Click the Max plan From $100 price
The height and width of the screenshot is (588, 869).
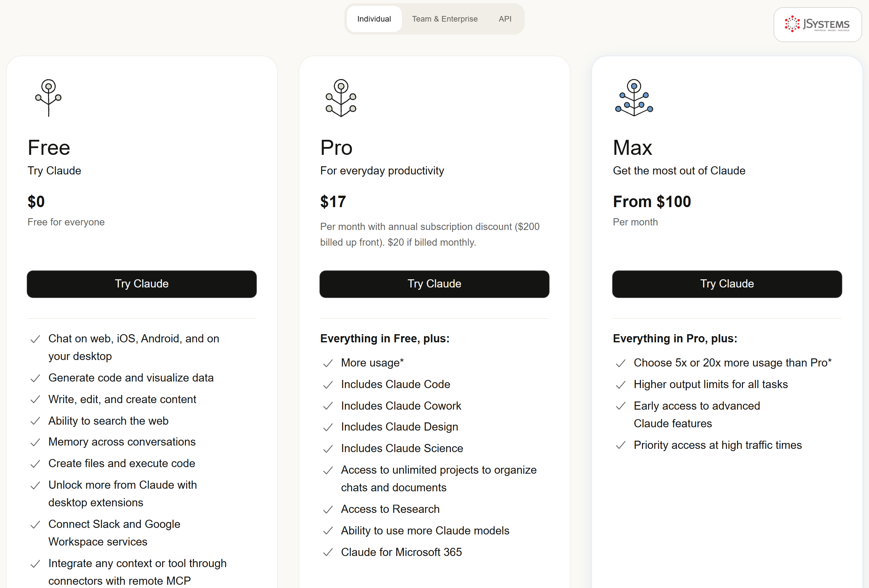tap(652, 202)
